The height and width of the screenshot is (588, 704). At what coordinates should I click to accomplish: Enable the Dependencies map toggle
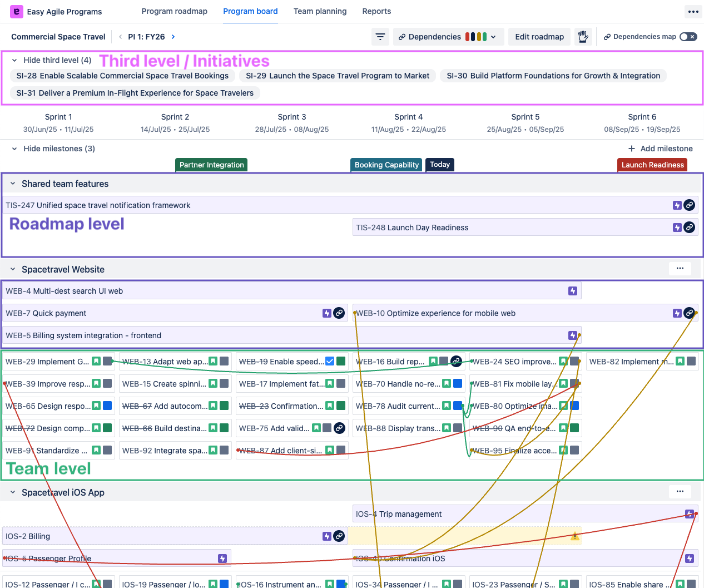(x=688, y=37)
